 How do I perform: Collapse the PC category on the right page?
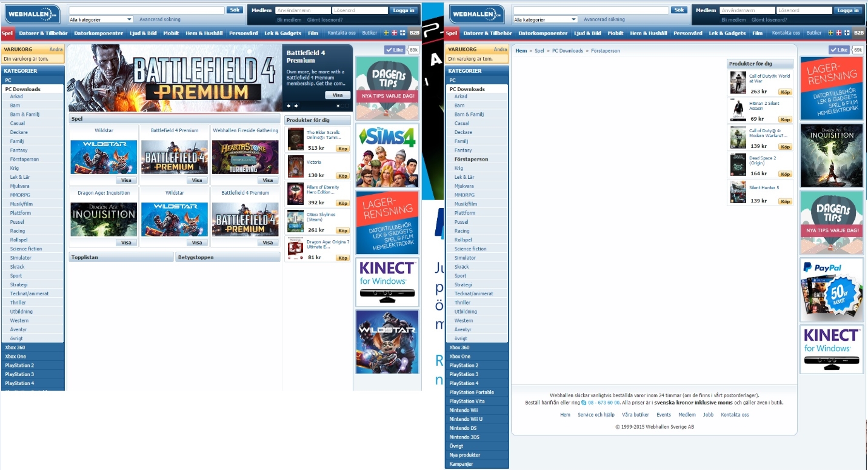[478, 80]
